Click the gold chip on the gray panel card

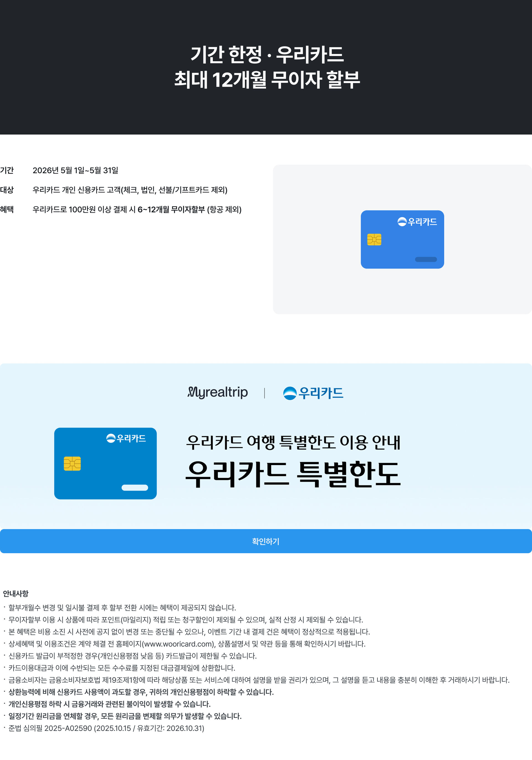(x=374, y=239)
